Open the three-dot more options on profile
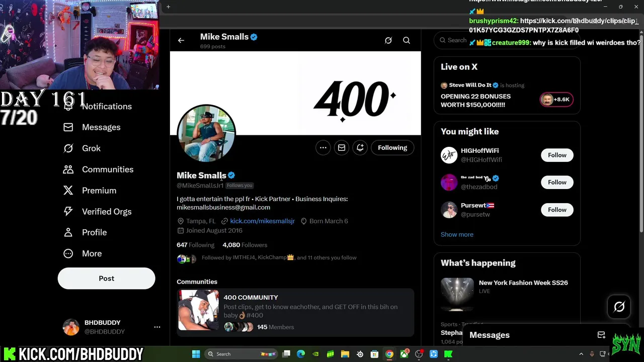Screen dimensions: 644x362 (x=323, y=148)
